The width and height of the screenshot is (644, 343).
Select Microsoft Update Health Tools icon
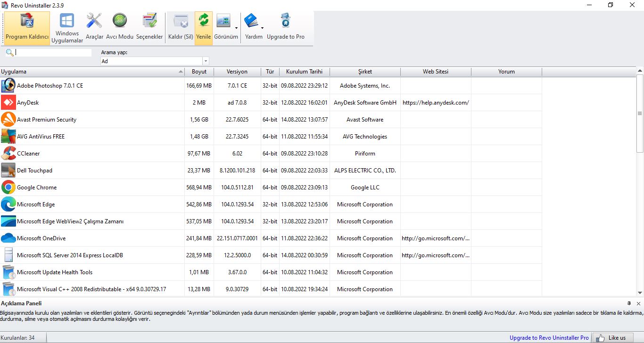8,272
